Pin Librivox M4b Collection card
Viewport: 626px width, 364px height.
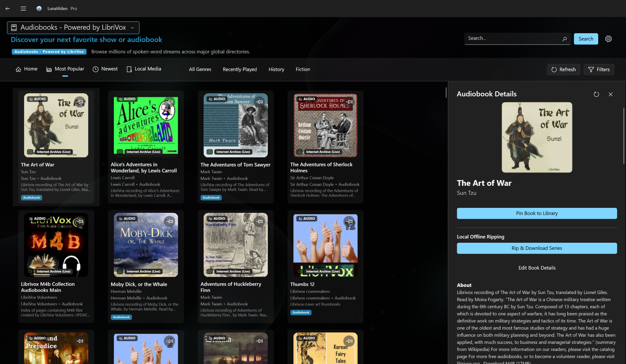80,221
